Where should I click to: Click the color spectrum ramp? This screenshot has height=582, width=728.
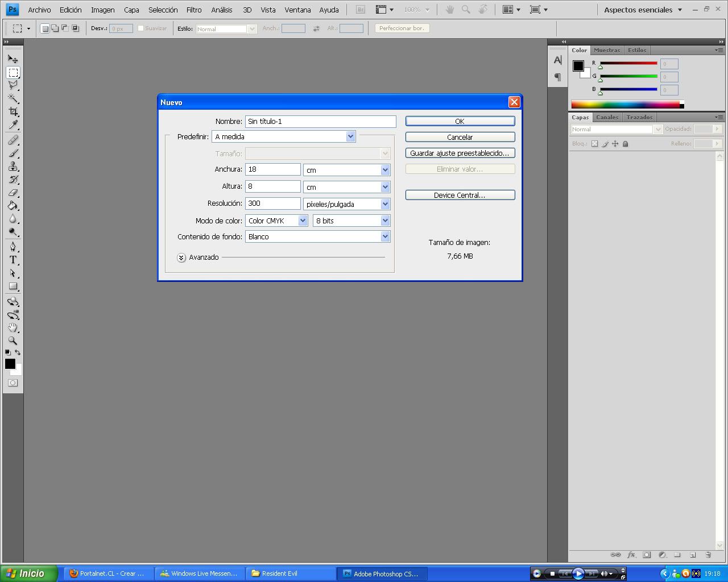click(626, 105)
